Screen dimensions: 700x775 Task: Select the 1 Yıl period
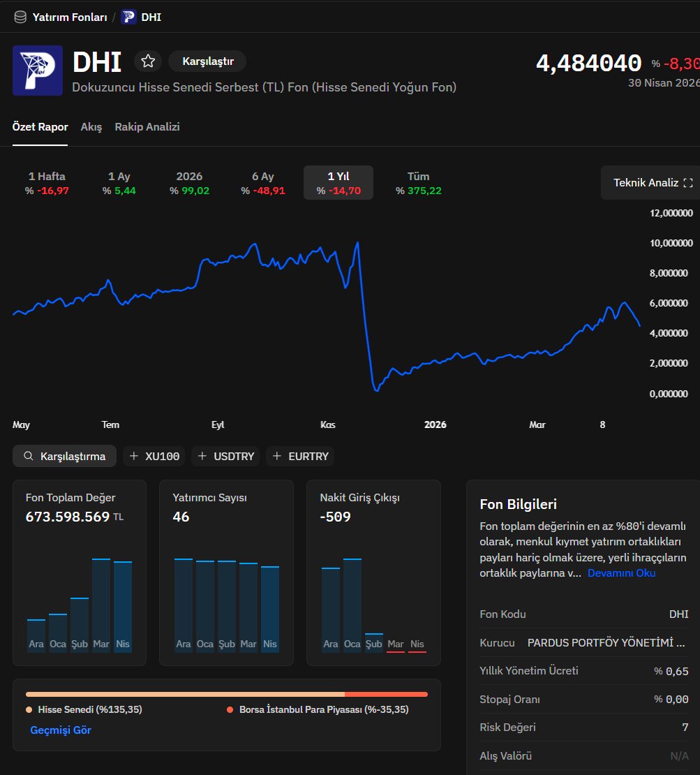pyautogui.click(x=338, y=183)
